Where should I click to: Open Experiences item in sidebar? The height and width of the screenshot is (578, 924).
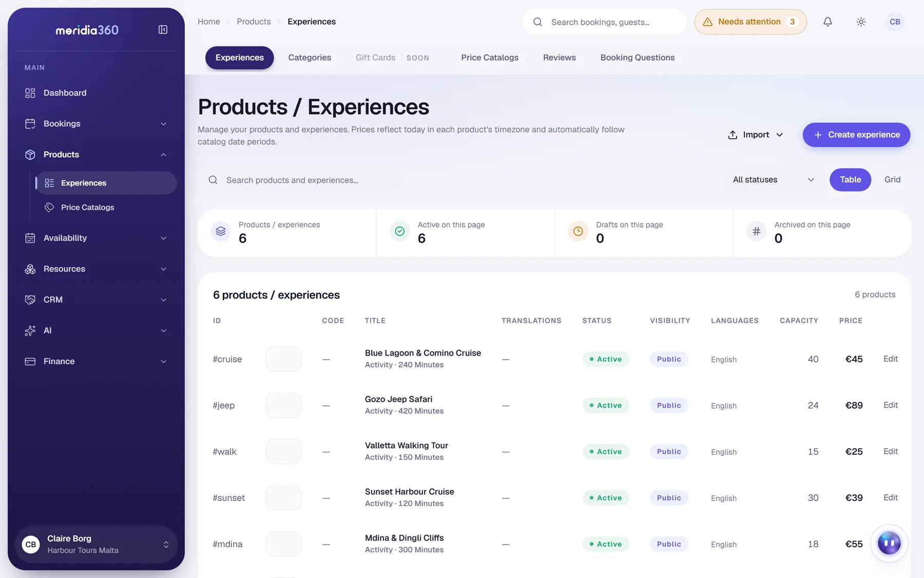pyautogui.click(x=106, y=183)
